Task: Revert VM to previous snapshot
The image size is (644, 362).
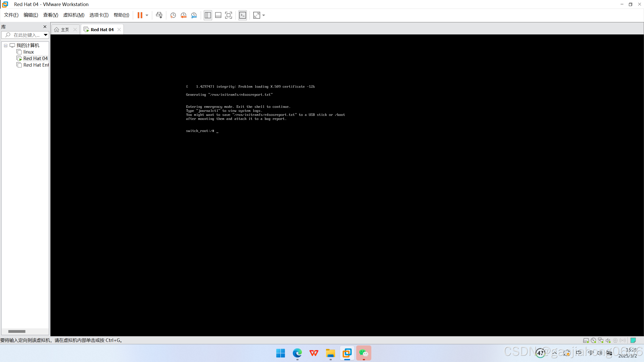Action: point(183,15)
